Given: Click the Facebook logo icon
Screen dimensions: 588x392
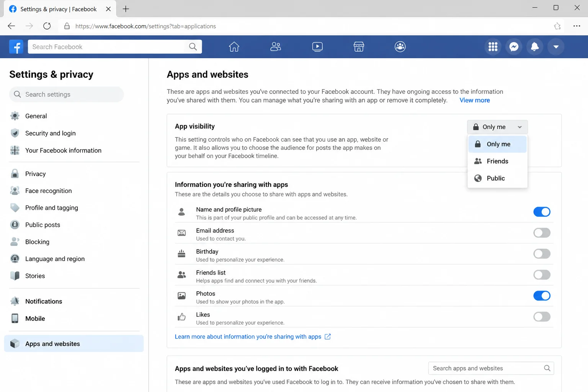Looking at the screenshot, I should point(16,47).
